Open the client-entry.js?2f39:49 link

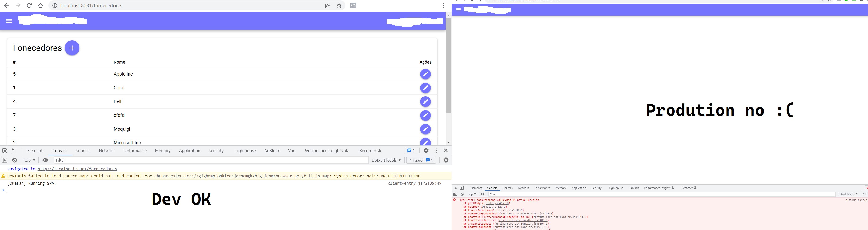(x=414, y=183)
